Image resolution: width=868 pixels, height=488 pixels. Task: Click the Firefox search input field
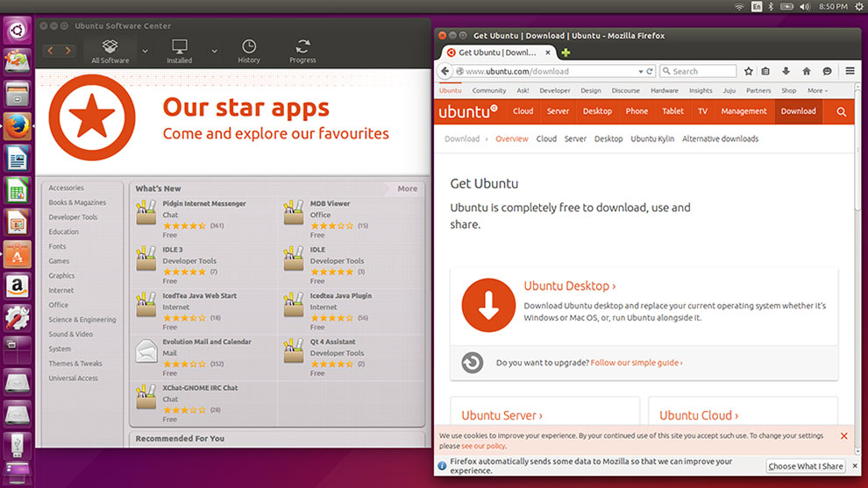pos(698,71)
